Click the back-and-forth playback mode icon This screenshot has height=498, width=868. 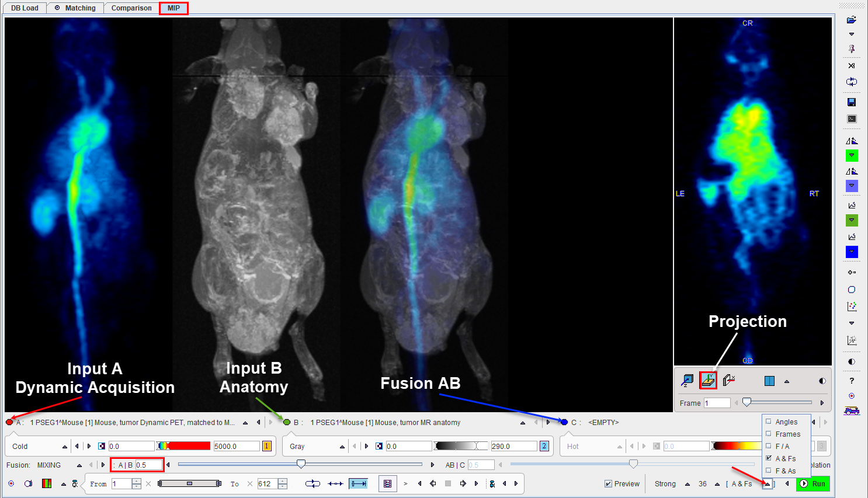click(x=335, y=483)
